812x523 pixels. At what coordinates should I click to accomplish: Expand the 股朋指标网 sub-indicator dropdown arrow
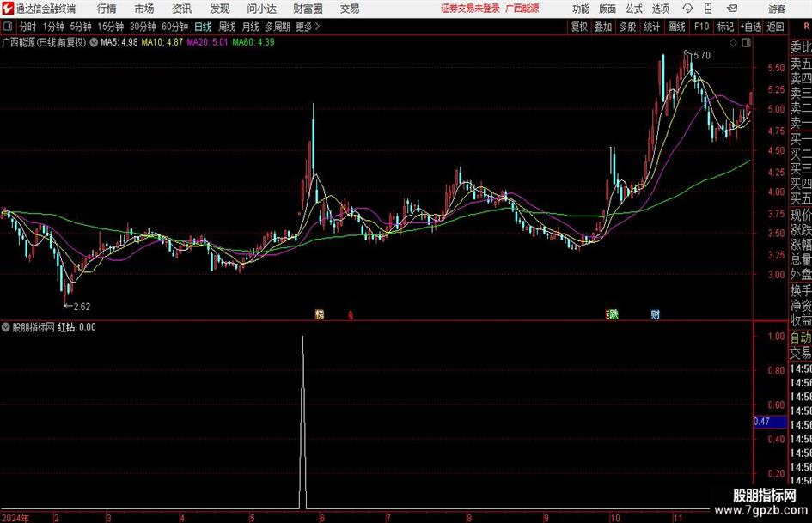(6, 327)
